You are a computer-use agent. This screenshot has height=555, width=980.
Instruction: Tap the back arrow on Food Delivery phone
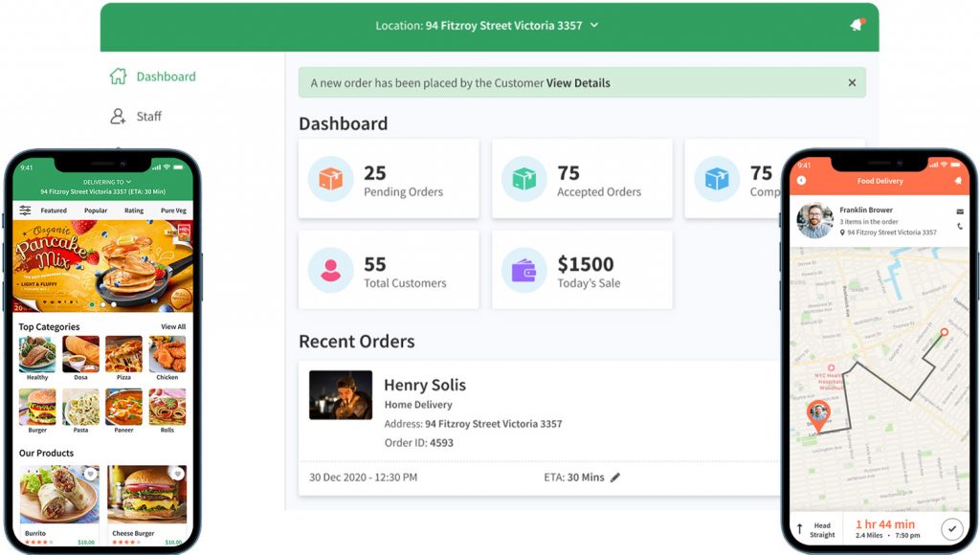click(x=801, y=181)
